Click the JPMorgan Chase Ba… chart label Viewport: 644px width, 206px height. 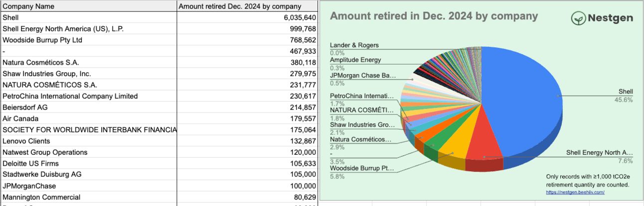click(x=363, y=80)
